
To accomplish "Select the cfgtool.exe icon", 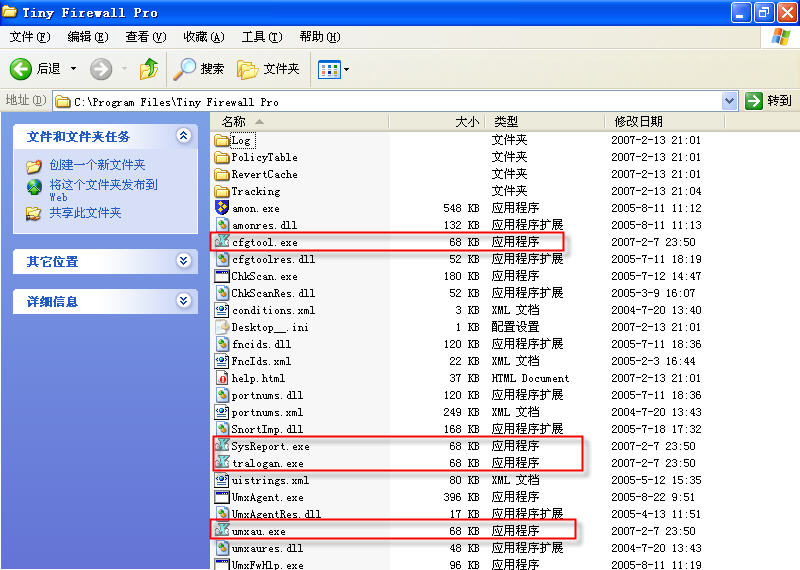I will pyautogui.click(x=222, y=241).
